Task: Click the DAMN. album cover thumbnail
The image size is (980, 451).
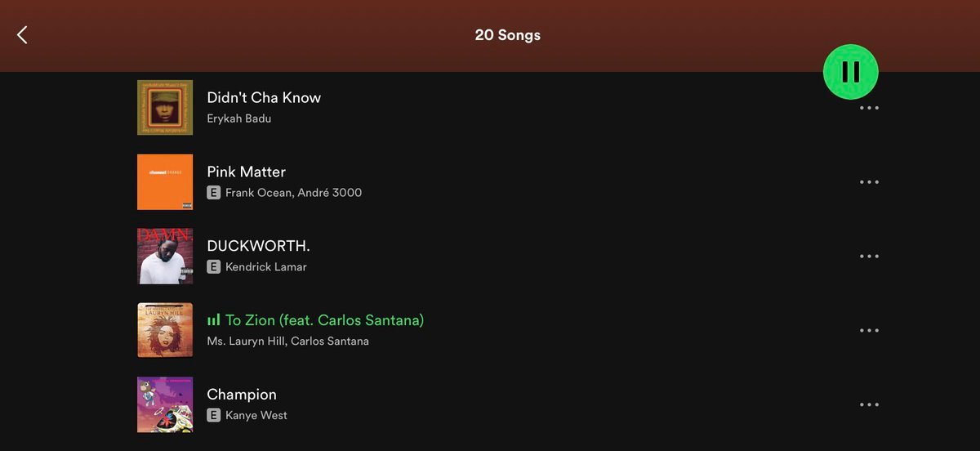Action: click(165, 257)
